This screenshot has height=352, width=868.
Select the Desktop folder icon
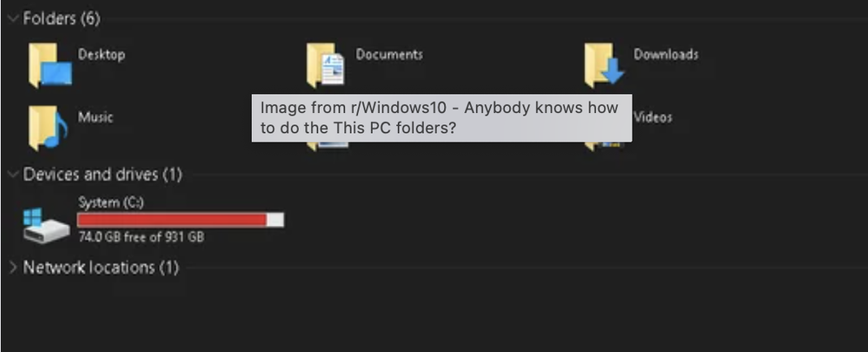[x=50, y=65]
